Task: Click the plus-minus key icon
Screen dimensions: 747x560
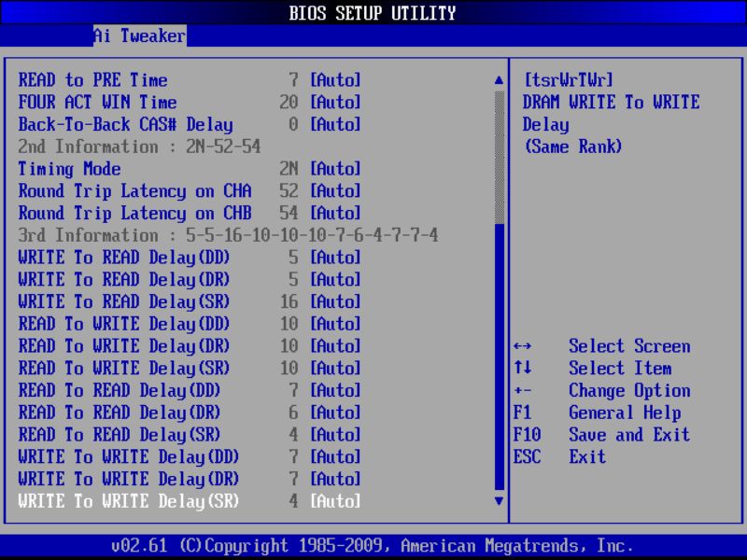Action: (x=523, y=390)
